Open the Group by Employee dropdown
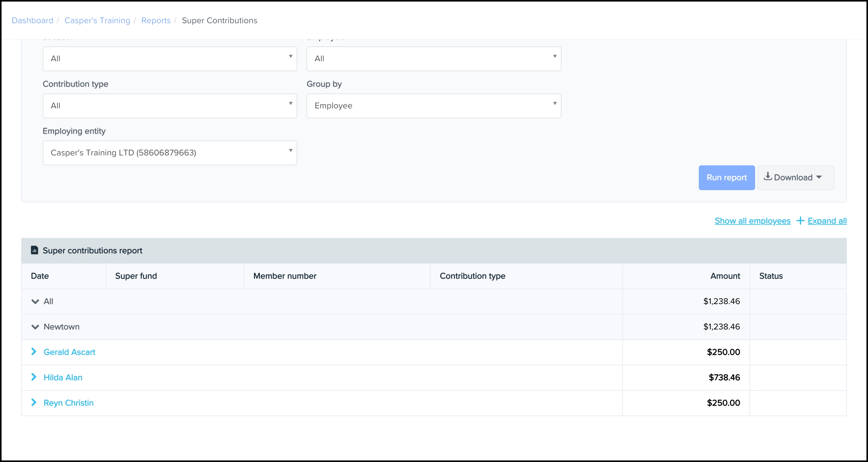 coord(434,106)
